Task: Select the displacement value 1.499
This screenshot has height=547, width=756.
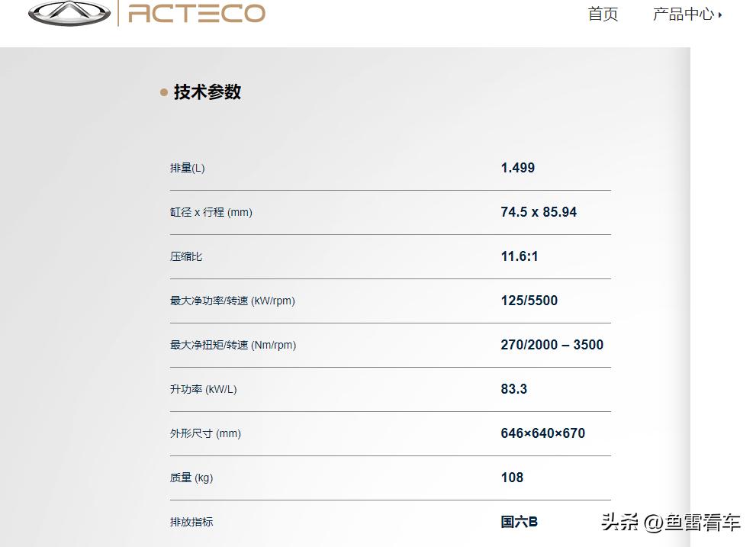Action: 517,167
